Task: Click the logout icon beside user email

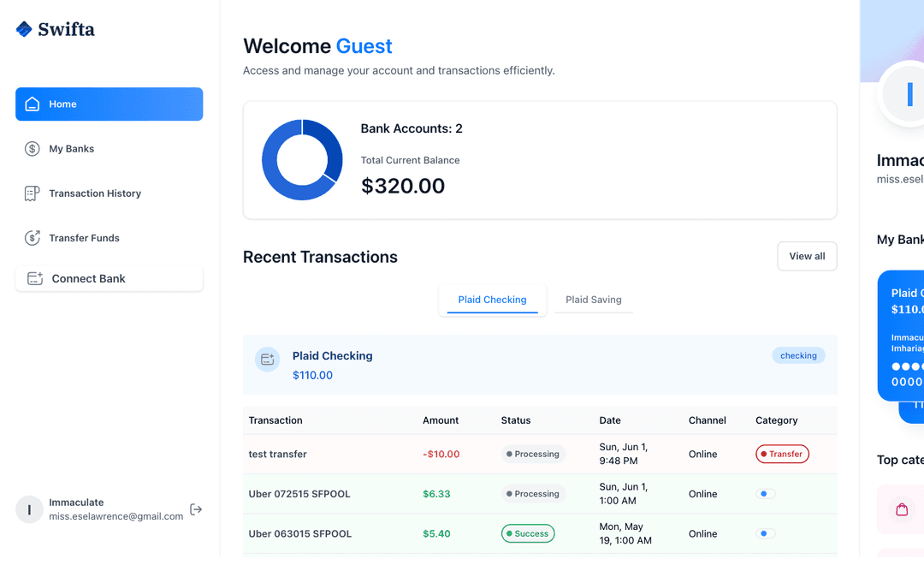Action: (196, 509)
